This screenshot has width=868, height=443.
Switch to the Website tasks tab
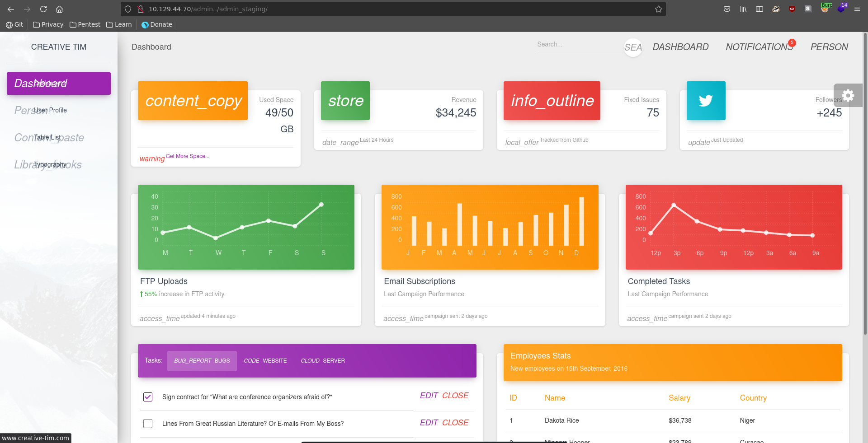pos(265,361)
